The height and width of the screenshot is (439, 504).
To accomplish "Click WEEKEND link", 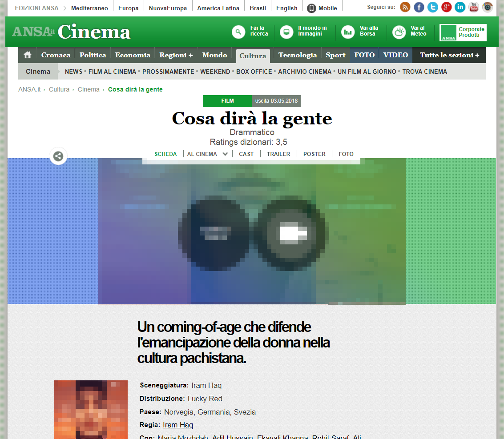I will pos(215,72).
